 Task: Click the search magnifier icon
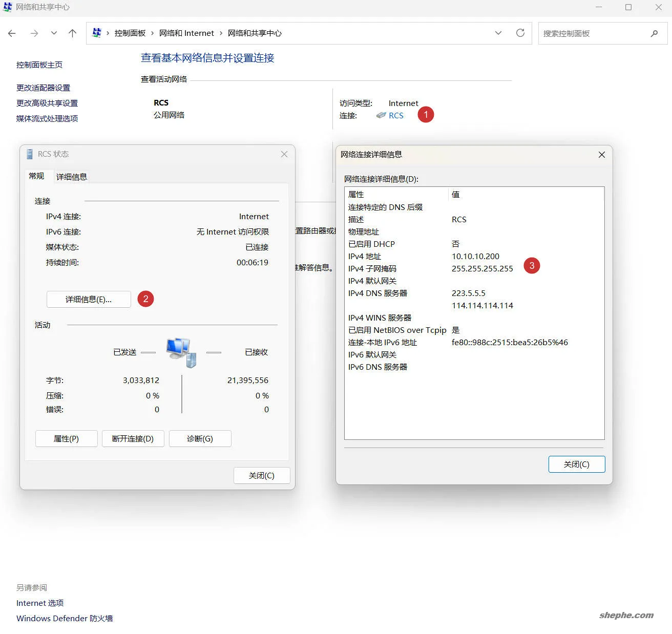(654, 33)
